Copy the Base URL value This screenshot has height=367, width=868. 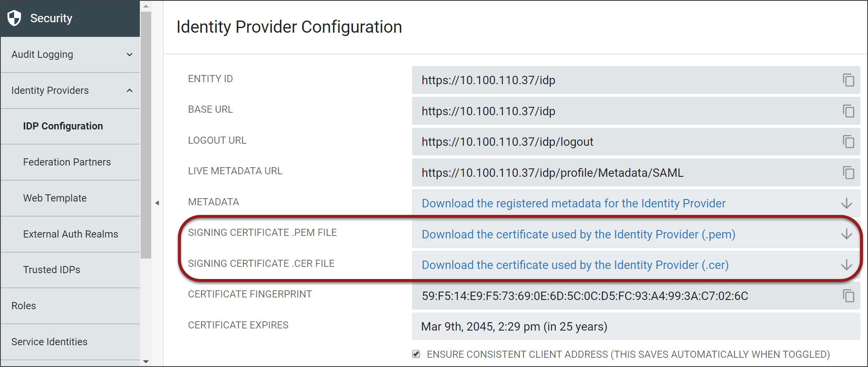click(848, 111)
